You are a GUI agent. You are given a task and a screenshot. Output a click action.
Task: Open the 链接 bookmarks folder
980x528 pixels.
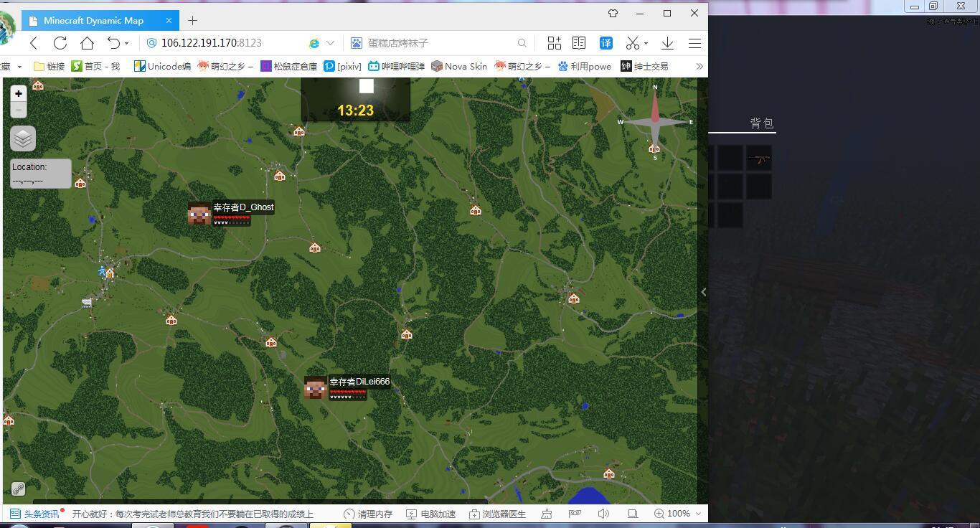(x=49, y=66)
